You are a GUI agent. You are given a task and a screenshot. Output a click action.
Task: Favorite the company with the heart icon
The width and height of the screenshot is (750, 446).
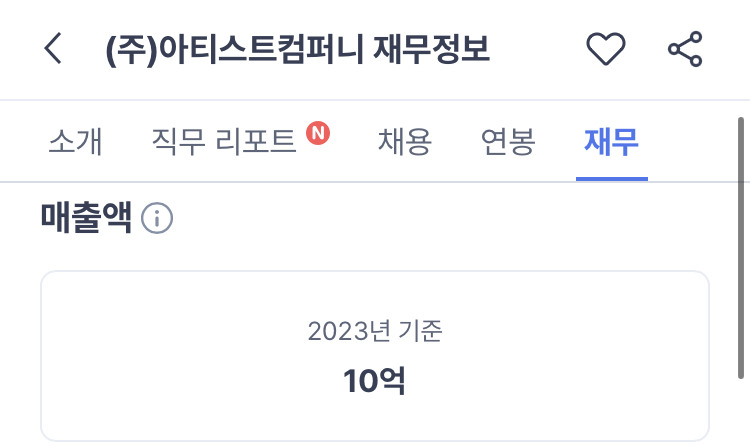click(x=605, y=50)
